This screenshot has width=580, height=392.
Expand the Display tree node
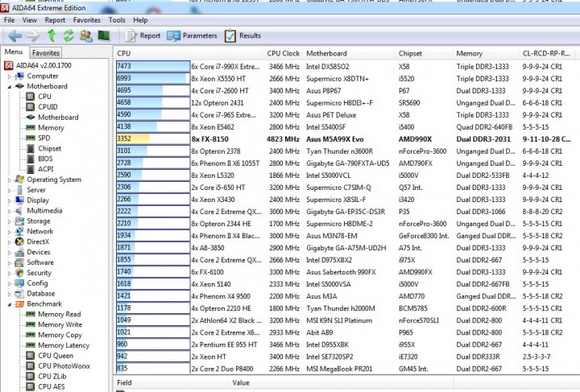(x=10, y=200)
